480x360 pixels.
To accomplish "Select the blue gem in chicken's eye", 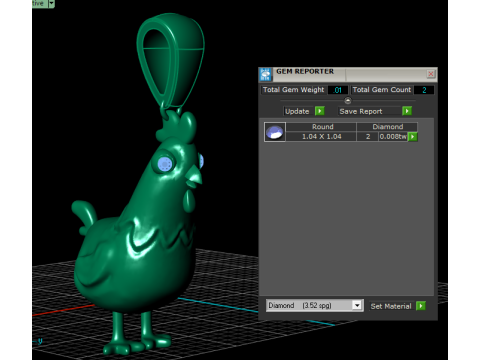I will click(165, 164).
